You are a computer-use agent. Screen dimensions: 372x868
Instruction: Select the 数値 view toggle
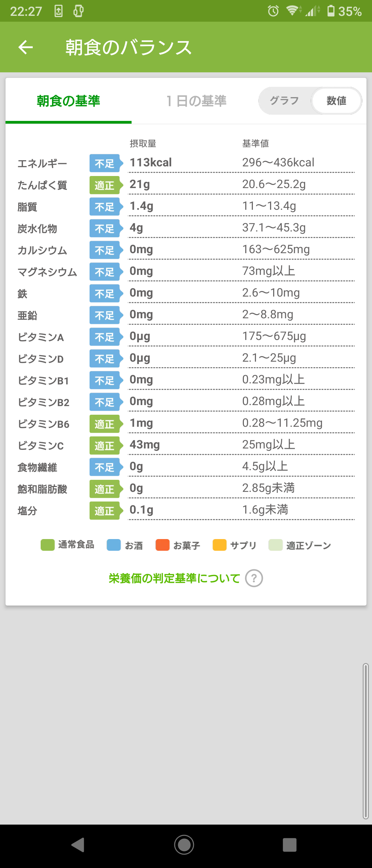(x=336, y=101)
